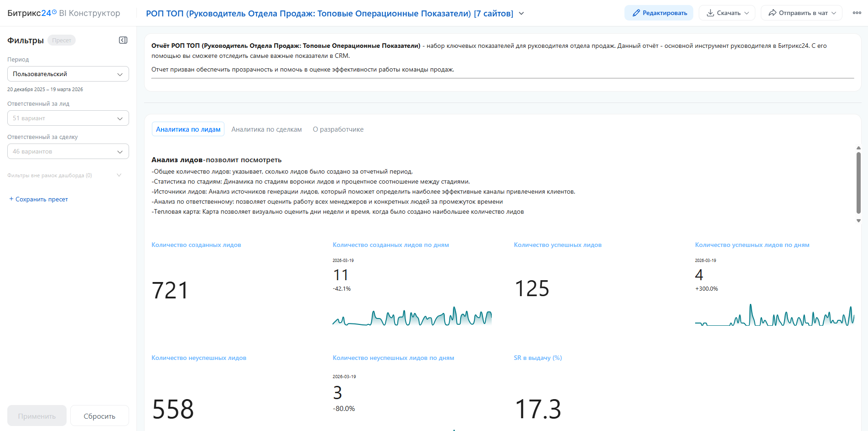Image resolution: width=868 pixels, height=431 pixels.
Task: Click the Пресет badge next to Фильтры
Action: pos(62,41)
